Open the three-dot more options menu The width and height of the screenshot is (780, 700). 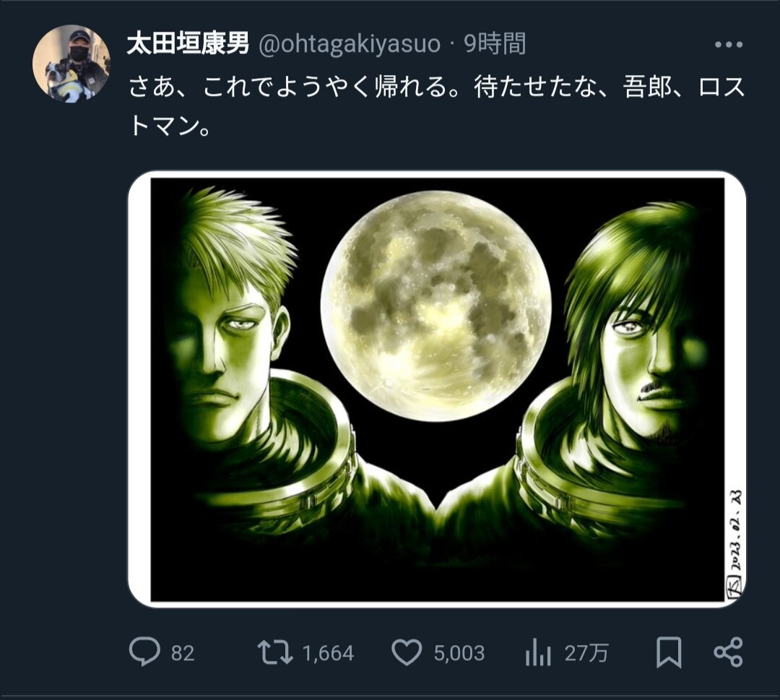(728, 45)
